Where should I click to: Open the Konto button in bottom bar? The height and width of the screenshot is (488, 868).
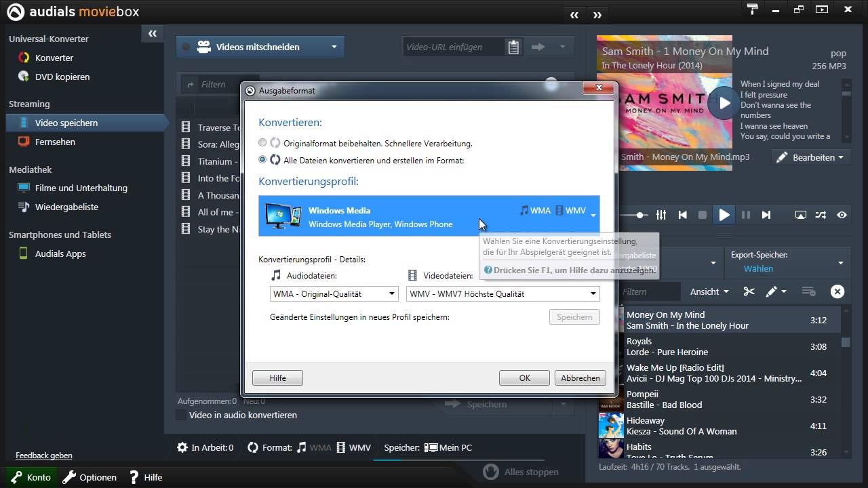pos(31,477)
